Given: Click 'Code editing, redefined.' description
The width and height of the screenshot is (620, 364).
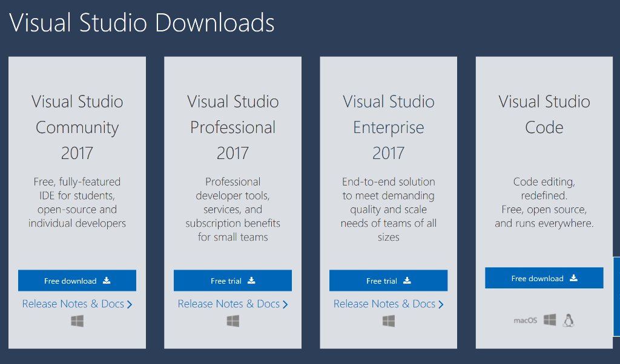Looking at the screenshot, I should tap(544, 203).
